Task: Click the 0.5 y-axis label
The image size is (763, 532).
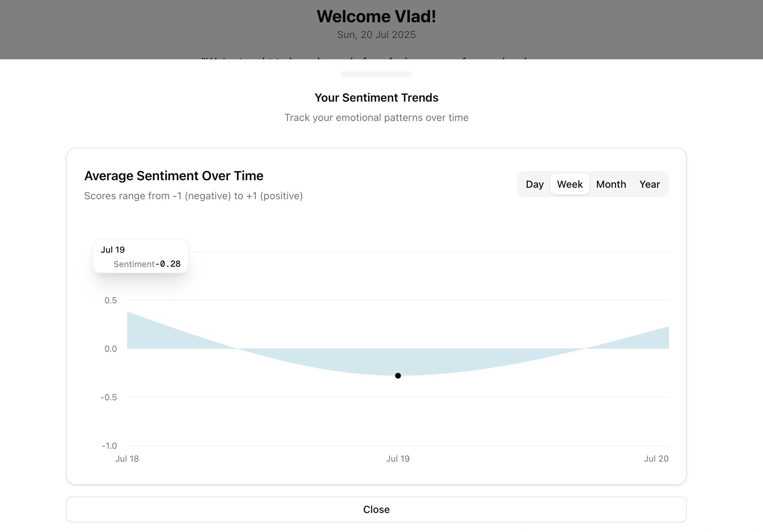Action: [110, 300]
